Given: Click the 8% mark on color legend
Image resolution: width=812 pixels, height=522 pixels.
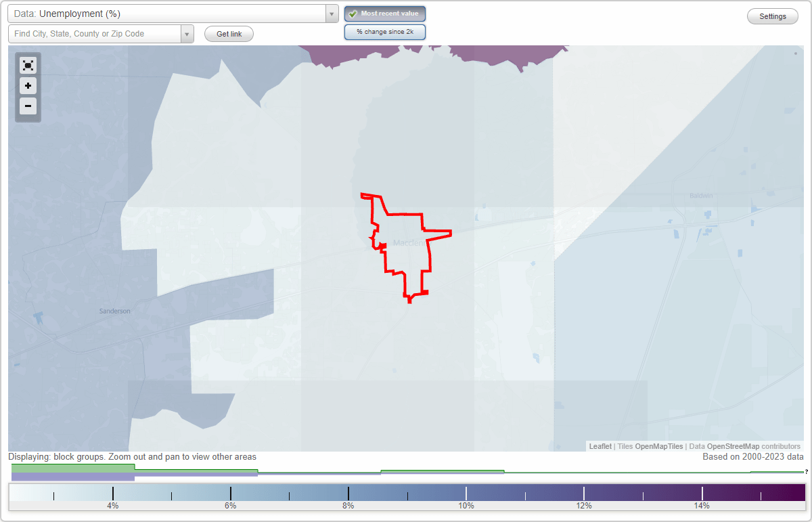Looking at the screenshot, I should pos(348,505).
